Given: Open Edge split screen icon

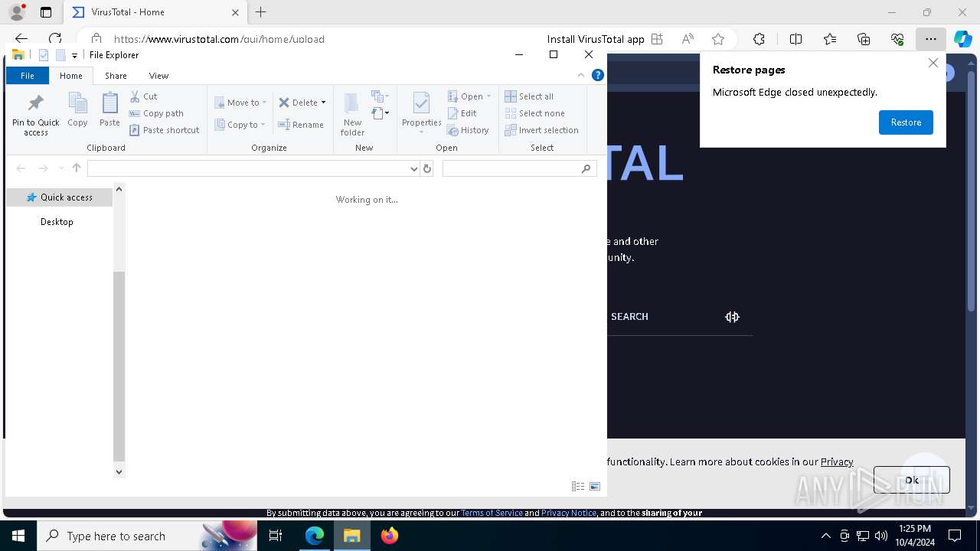Looking at the screenshot, I should click(795, 39).
